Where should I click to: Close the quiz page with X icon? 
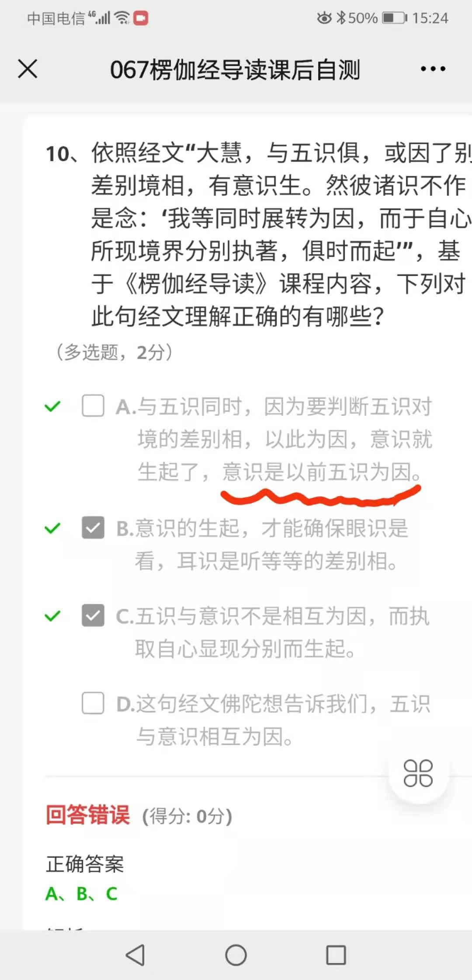click(28, 69)
